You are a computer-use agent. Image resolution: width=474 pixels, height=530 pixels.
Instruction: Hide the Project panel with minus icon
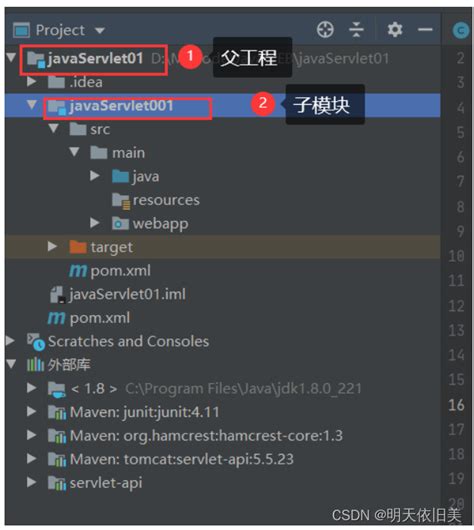tap(425, 29)
